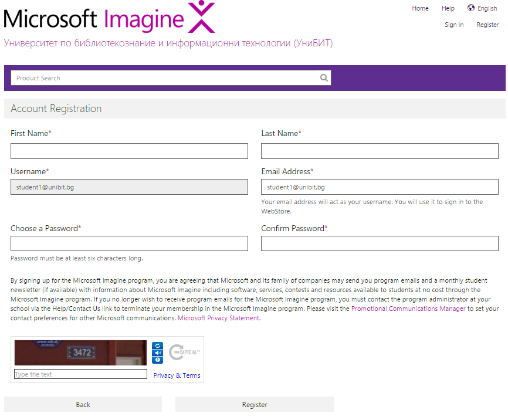Open the Home menu link
This screenshot has height=420, width=508.
pyautogui.click(x=420, y=8)
